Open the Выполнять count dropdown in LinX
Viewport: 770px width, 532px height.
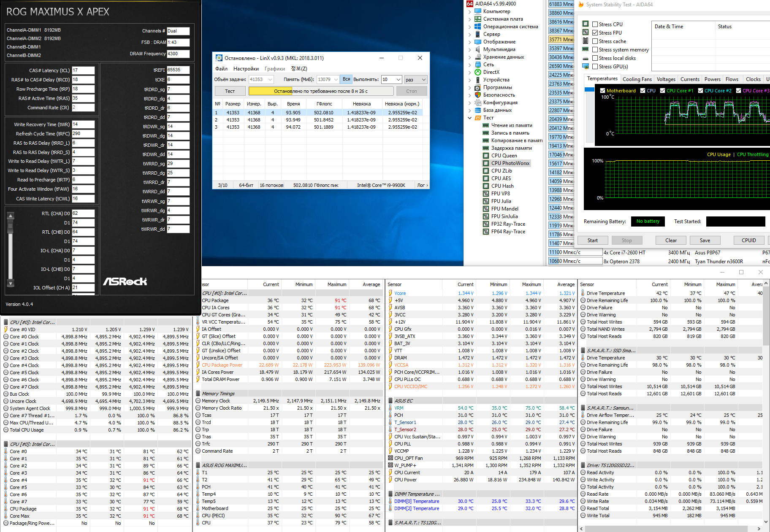click(398, 79)
